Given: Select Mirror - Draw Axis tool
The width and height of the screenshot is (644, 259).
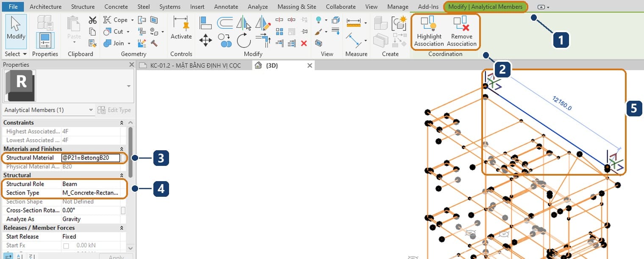Looking at the screenshot, I should point(263,23).
